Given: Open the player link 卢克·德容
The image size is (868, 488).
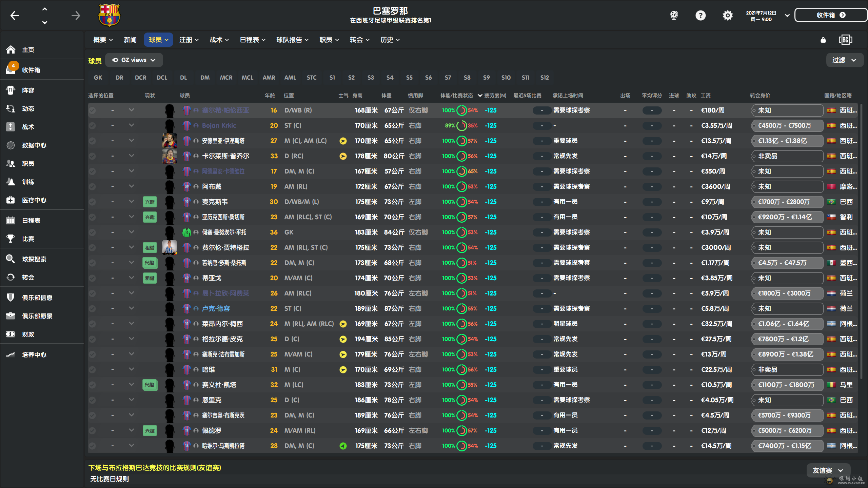Looking at the screenshot, I should (x=216, y=309).
